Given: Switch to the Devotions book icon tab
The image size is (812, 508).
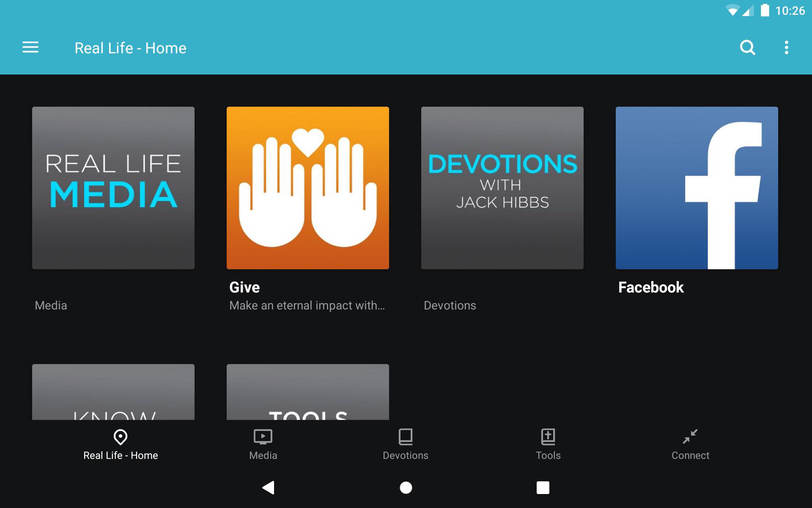Looking at the screenshot, I should coord(406,437).
